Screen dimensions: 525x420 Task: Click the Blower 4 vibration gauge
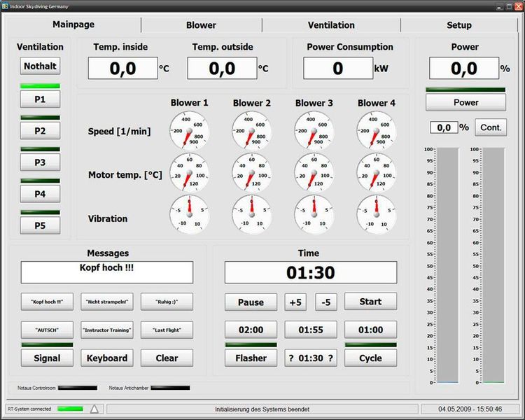(x=377, y=215)
